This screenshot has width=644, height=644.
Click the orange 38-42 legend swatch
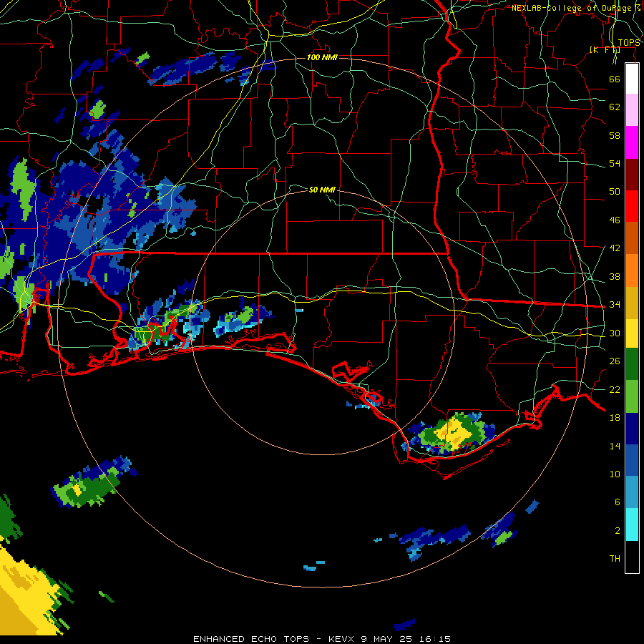coord(632,270)
